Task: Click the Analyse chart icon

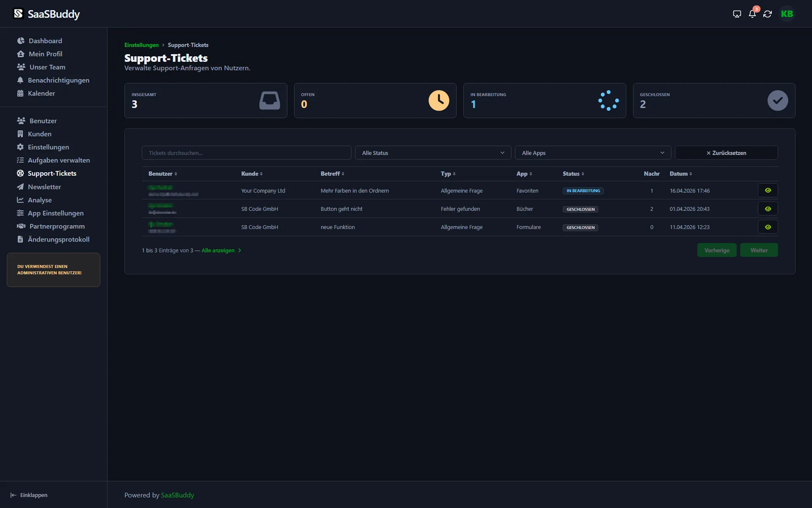Action: coord(20,200)
